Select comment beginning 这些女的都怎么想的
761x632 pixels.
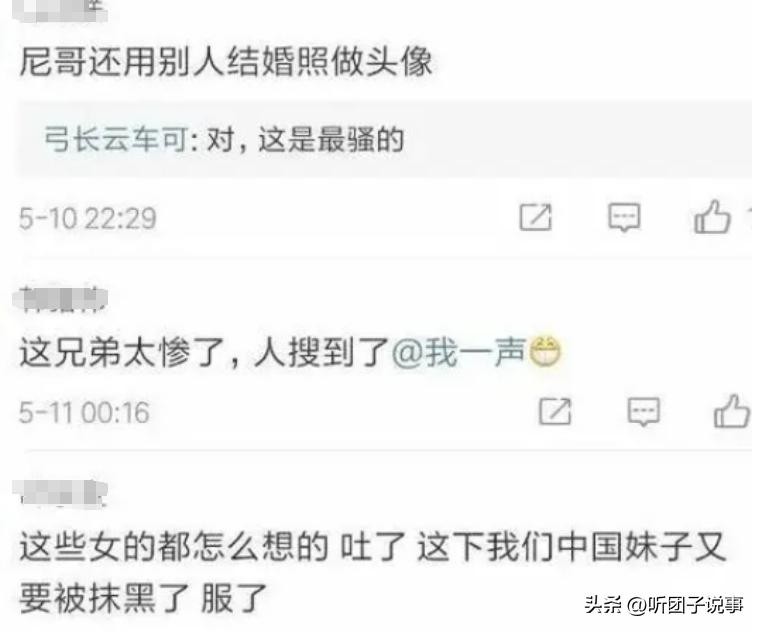pyautogui.click(x=373, y=572)
